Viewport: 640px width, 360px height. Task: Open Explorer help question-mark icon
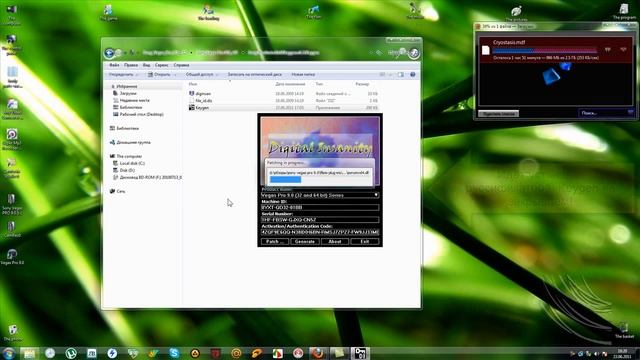(x=413, y=75)
